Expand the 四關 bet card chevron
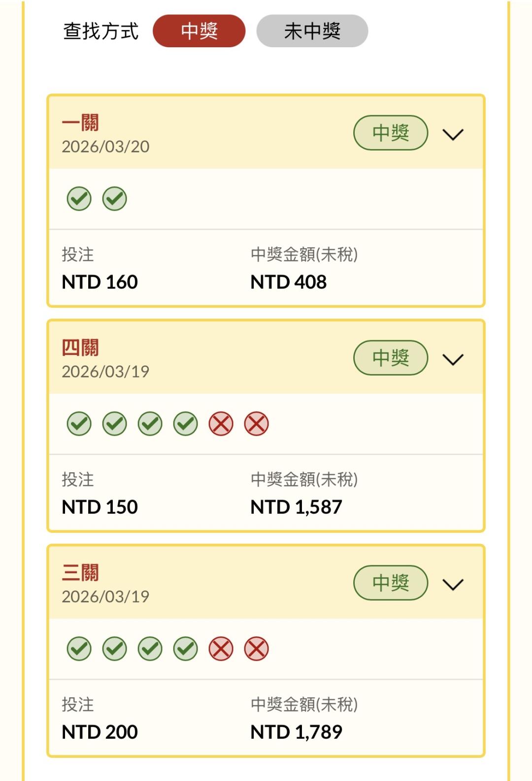The height and width of the screenshot is (781, 532). (453, 359)
